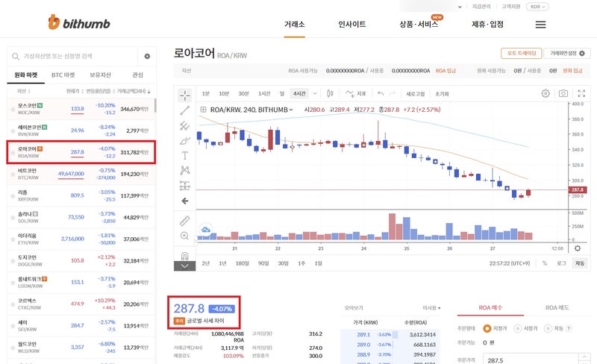
Task: Select the 시장가 order type radio
Action: pos(517,328)
